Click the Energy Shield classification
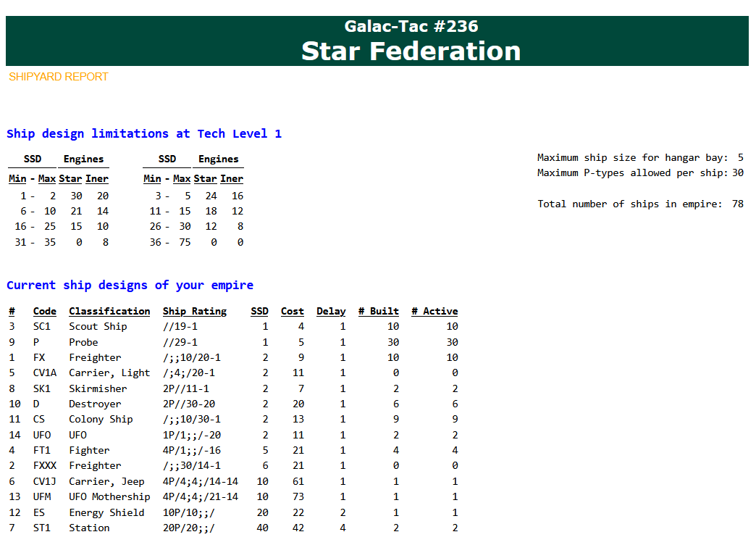756x545 pixels. tap(106, 512)
